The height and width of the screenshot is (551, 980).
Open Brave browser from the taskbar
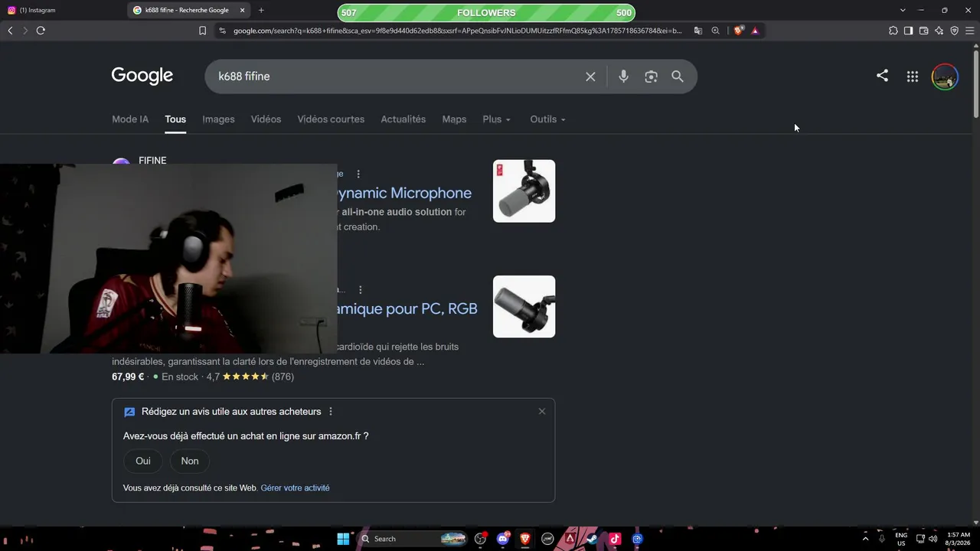pyautogui.click(x=525, y=539)
